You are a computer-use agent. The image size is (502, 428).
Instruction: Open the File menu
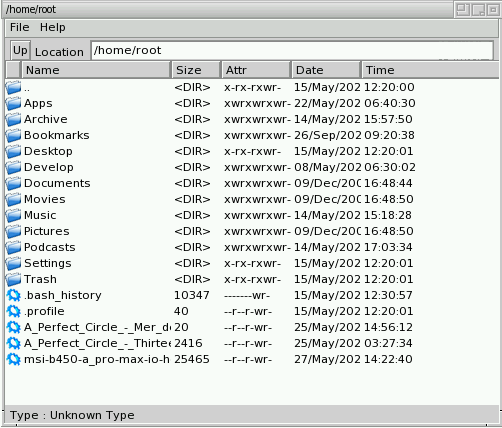[20, 27]
